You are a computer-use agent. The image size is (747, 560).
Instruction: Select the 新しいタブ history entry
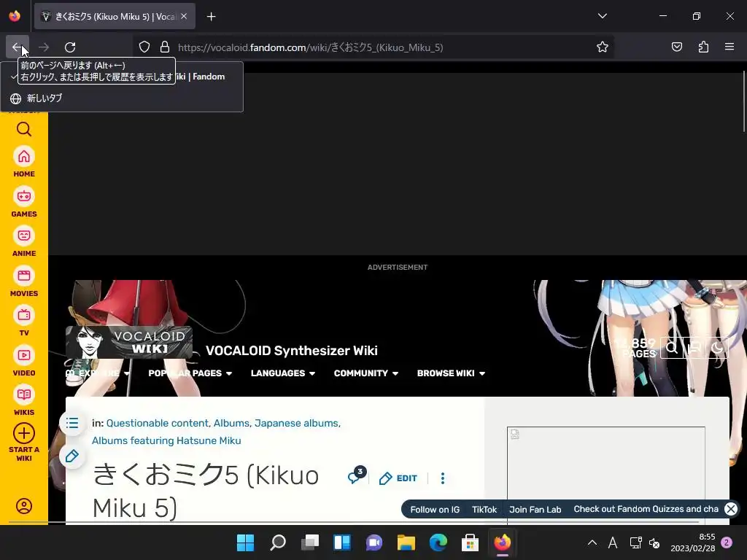coord(122,98)
